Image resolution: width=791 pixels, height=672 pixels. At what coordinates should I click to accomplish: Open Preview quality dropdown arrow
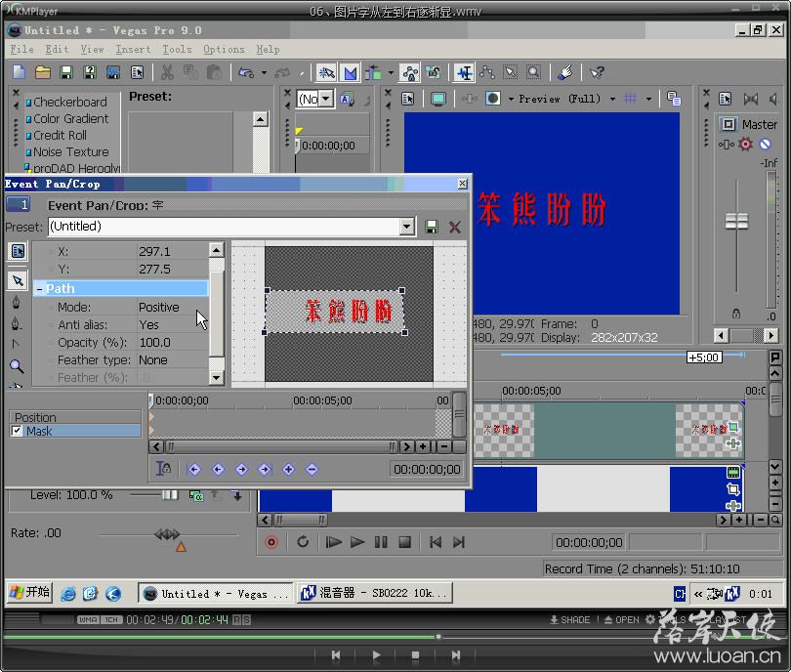pyautogui.click(x=612, y=99)
